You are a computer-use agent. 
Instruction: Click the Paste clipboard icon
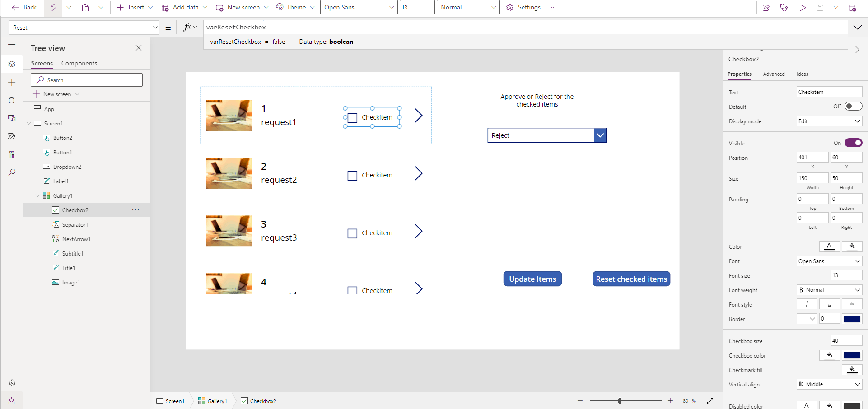[x=85, y=7]
